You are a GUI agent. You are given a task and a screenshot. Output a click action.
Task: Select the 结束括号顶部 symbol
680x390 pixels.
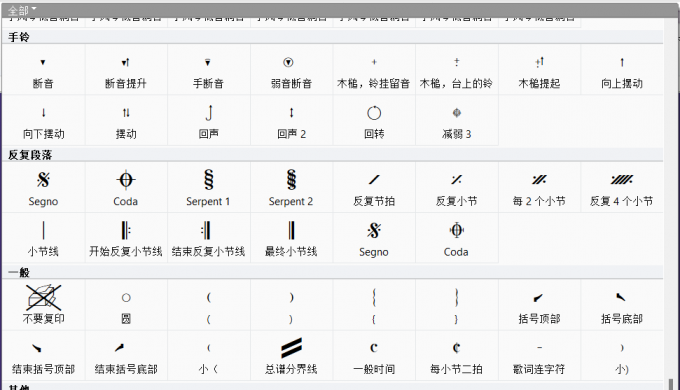click(x=43, y=356)
